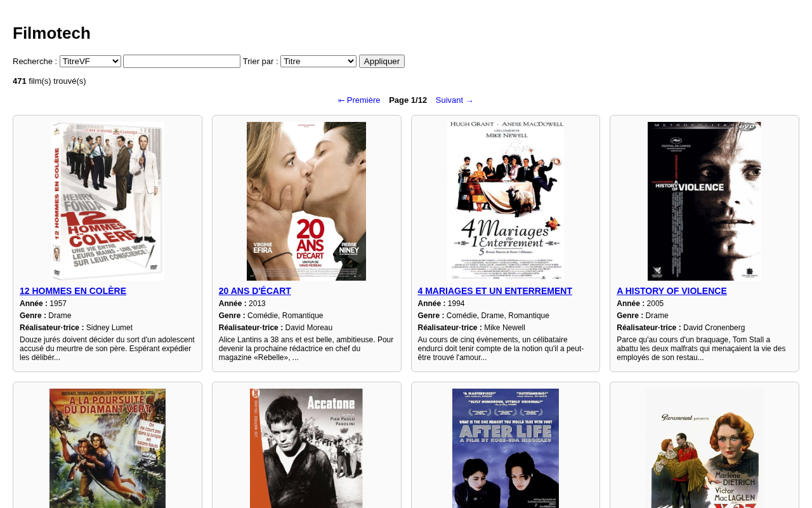This screenshot has width=812, height=508.
Task: Select the A History of Violence poster
Action: click(x=704, y=201)
